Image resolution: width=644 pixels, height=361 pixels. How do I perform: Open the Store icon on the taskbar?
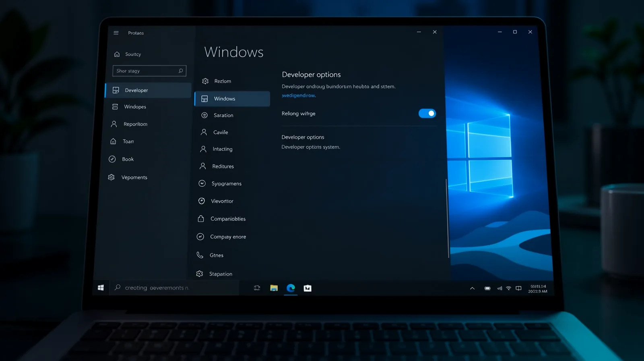pos(308,288)
